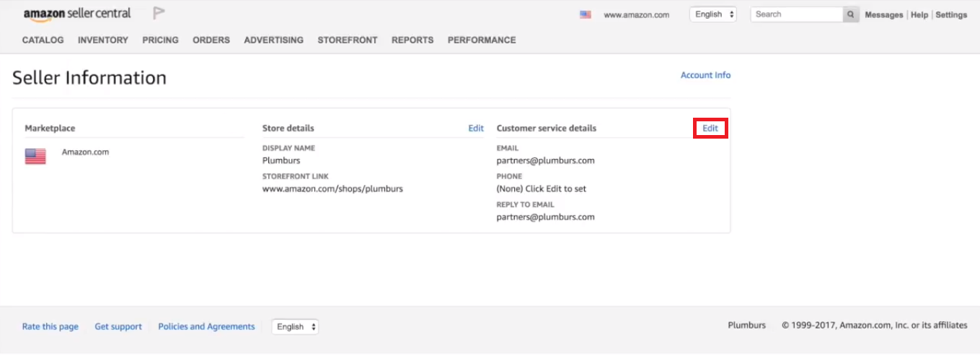The width and height of the screenshot is (980, 356).
Task: Open the PERFORMANCE menu
Action: (x=482, y=40)
